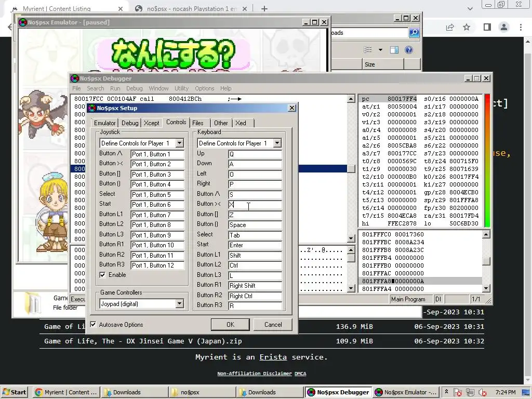This screenshot has width=532, height=399.
Task: Click the keyboard Start field containing Enter
Action: 255,245
